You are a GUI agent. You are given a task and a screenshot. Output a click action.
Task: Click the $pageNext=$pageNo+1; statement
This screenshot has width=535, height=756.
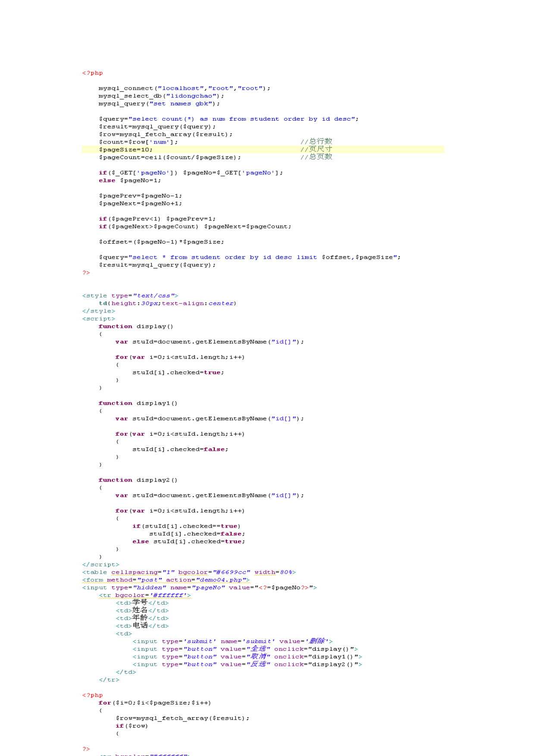[140, 204]
